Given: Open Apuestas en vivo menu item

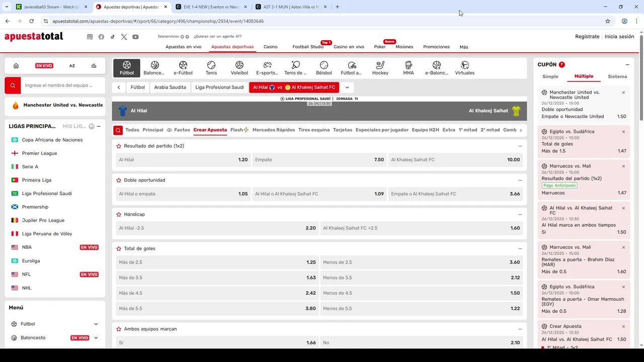Looking at the screenshot, I should [x=184, y=47].
